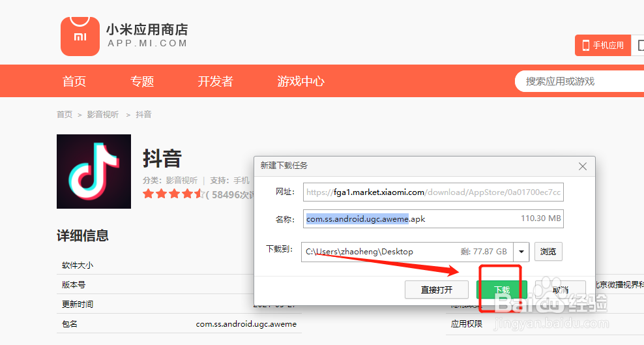Click the 110.30 MB file size text
The width and height of the screenshot is (644, 345).
[x=541, y=218]
